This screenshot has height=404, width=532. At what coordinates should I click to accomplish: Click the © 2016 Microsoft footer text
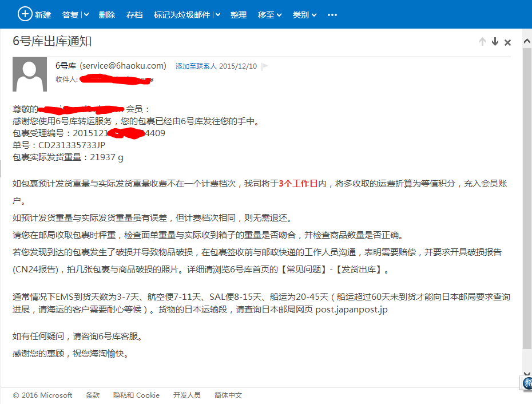pyautogui.click(x=42, y=395)
